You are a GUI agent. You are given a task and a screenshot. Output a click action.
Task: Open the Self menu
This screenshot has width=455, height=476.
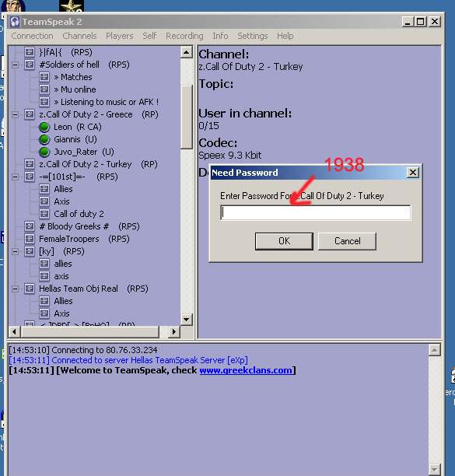(x=149, y=36)
